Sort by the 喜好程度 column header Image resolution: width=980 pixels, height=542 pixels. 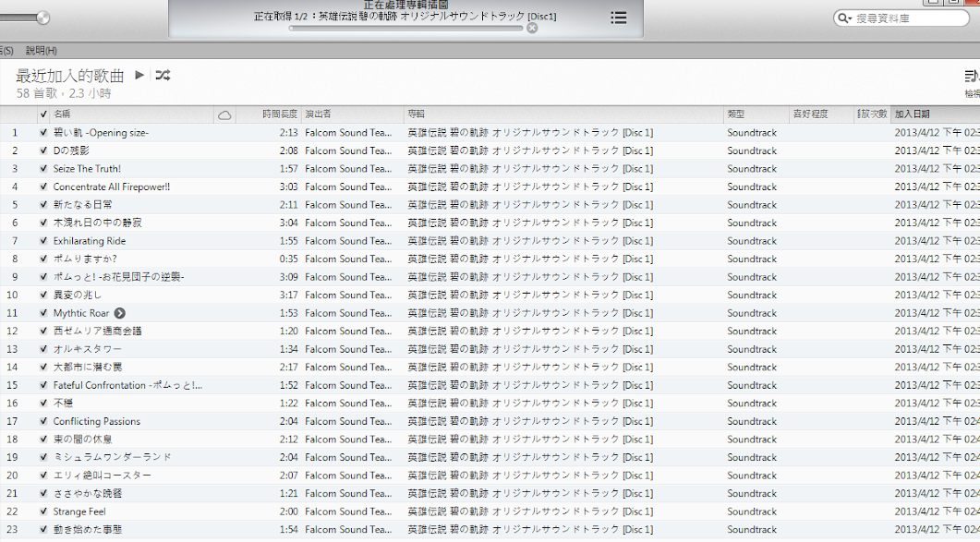pos(821,114)
